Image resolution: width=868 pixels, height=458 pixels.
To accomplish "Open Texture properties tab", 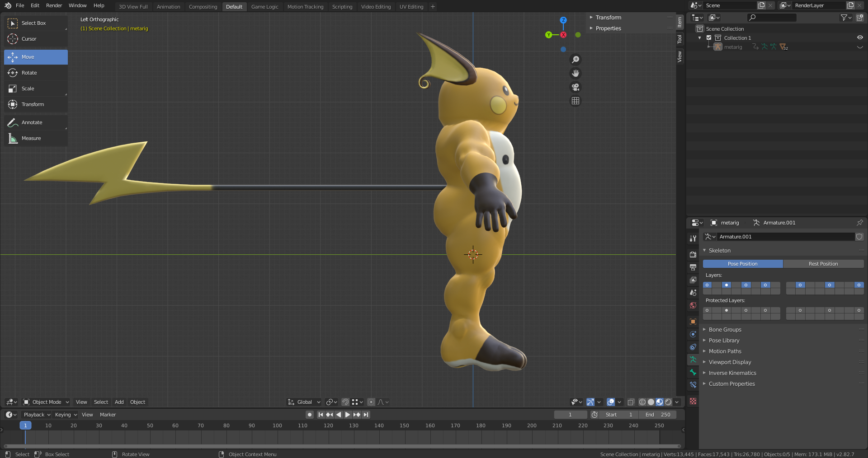I will [x=693, y=401].
